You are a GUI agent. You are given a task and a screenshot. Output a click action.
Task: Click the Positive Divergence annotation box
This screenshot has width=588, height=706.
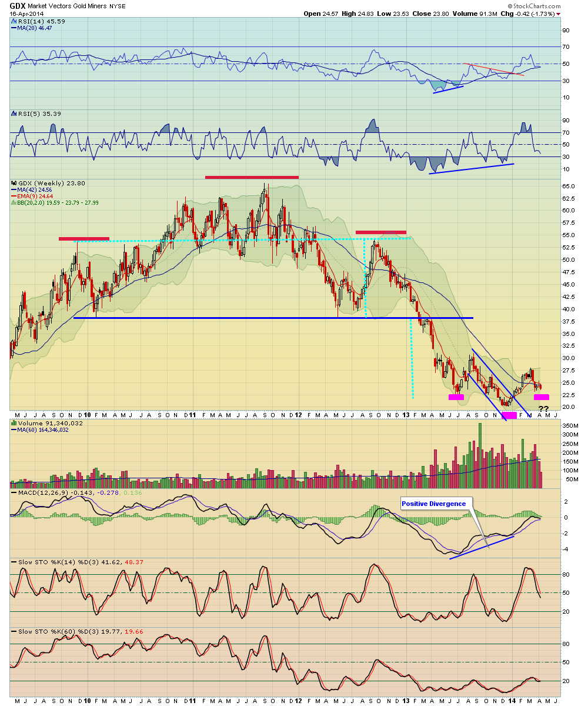[437, 504]
